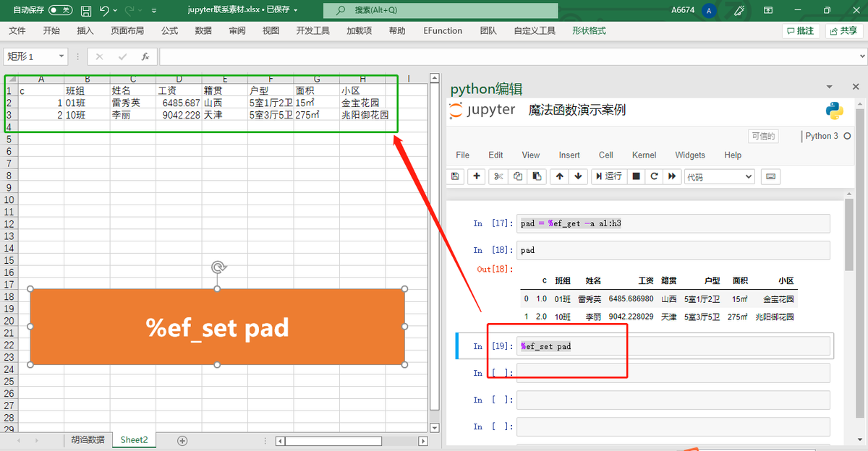Move the cell down with arrow icon
The image size is (868, 451).
coord(578,176)
